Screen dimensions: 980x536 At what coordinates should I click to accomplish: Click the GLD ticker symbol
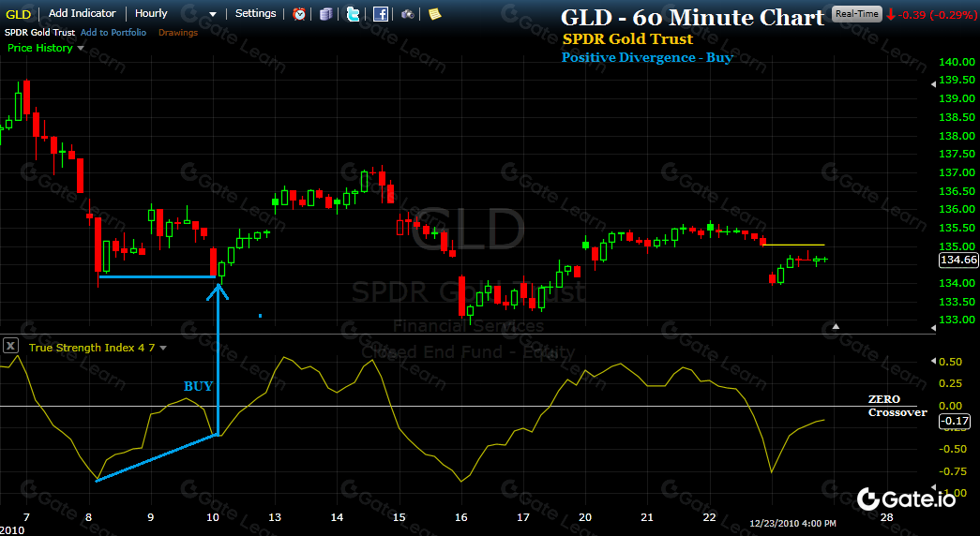(x=18, y=14)
